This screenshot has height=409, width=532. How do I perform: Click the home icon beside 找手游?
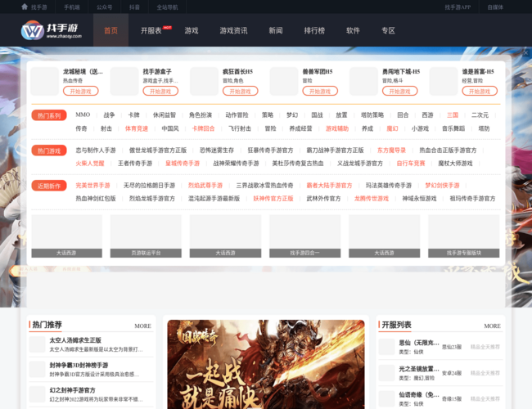pyautogui.click(x=25, y=7)
